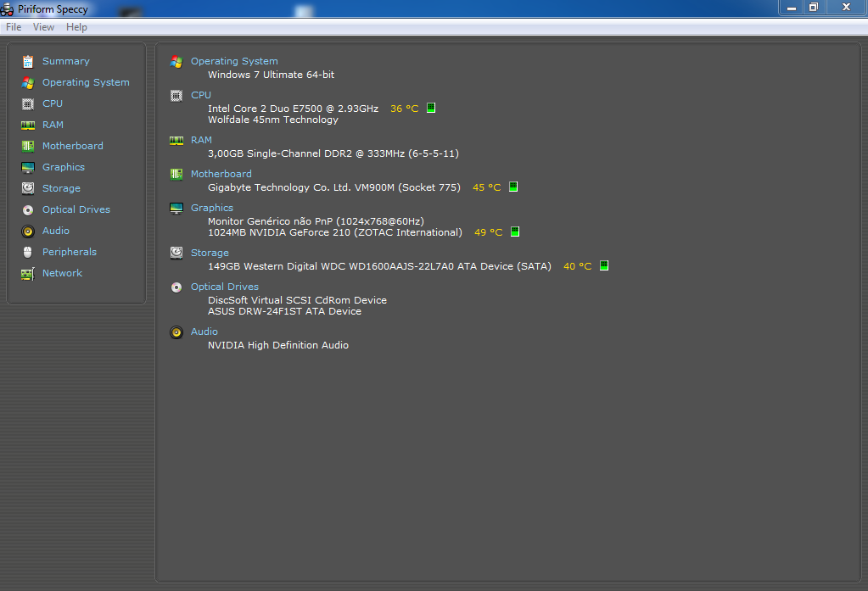Open Network section from sidebar

click(x=62, y=273)
